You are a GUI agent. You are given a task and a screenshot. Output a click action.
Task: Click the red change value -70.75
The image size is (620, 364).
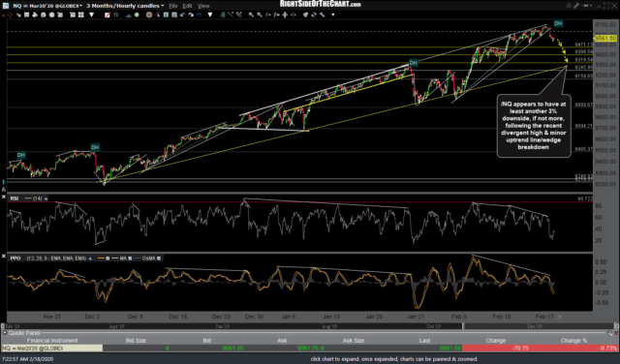pos(520,349)
